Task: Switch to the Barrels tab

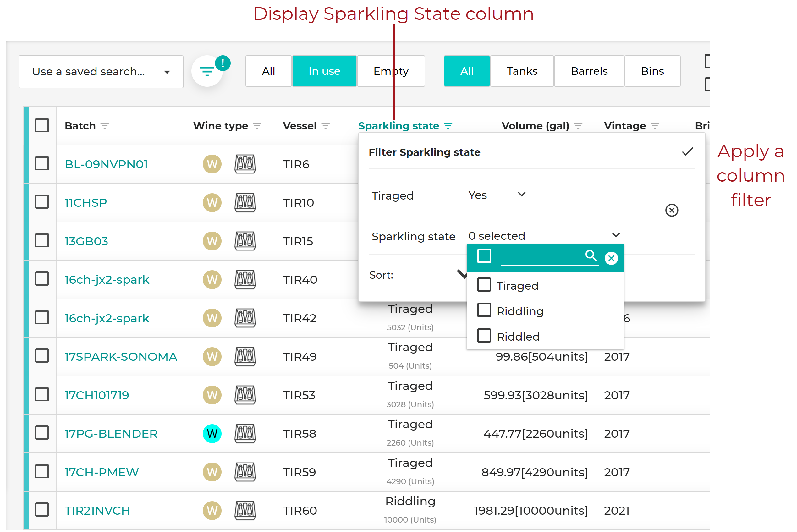Action: tap(589, 71)
